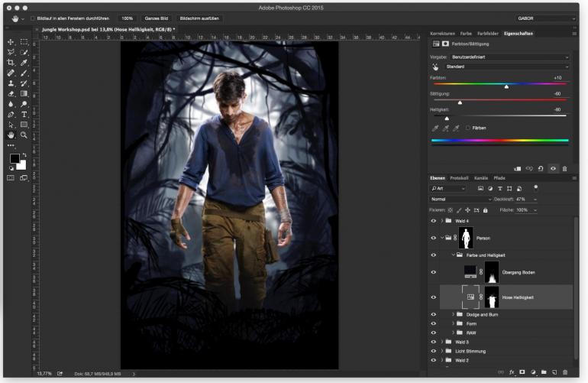This screenshot has width=588, height=383.
Task: Toggle Bildlauf in allen Fenstern checkbox
Action: (33, 18)
